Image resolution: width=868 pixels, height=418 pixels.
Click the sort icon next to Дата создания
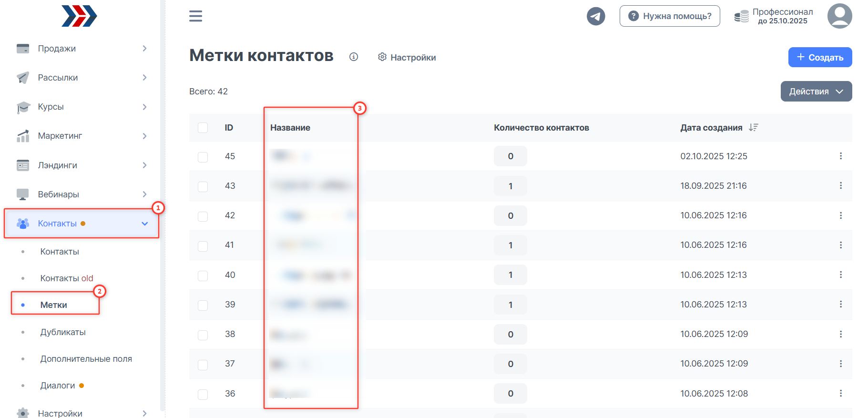pos(753,127)
